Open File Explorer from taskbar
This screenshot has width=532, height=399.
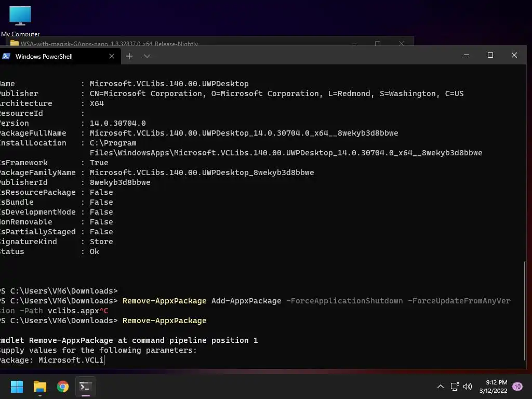click(x=39, y=387)
